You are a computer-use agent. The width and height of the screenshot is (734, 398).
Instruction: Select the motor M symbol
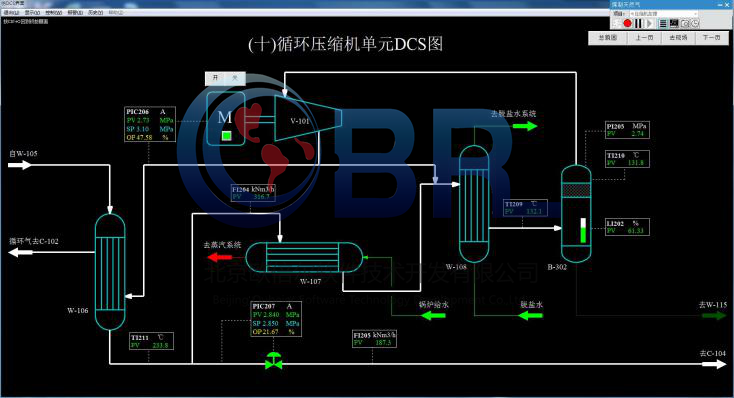pyautogui.click(x=225, y=119)
